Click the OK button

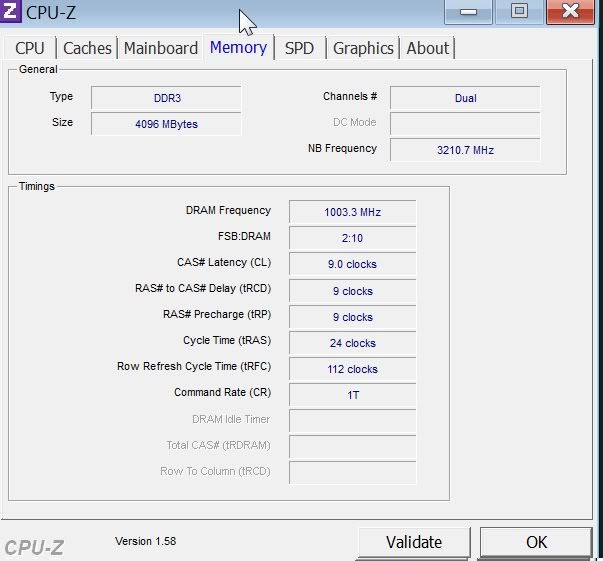coord(536,542)
